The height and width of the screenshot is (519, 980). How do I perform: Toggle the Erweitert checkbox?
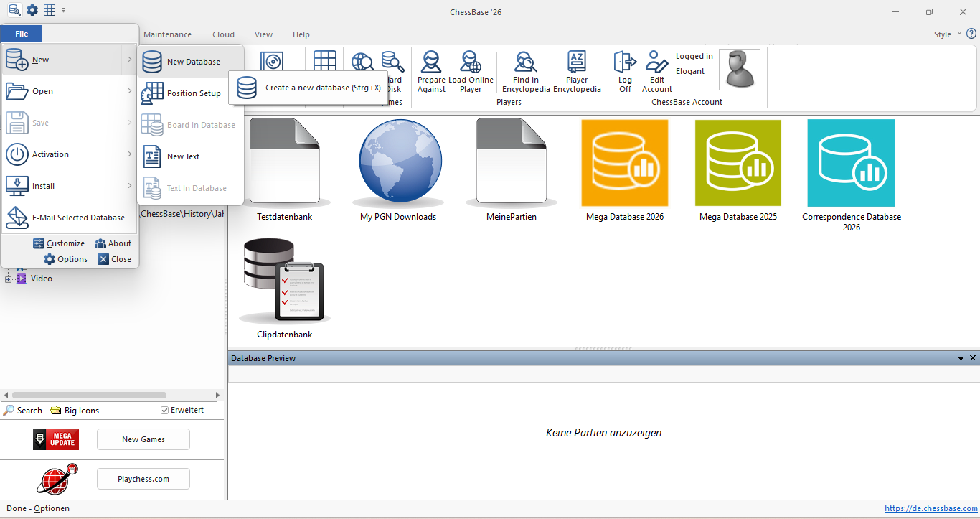165,411
